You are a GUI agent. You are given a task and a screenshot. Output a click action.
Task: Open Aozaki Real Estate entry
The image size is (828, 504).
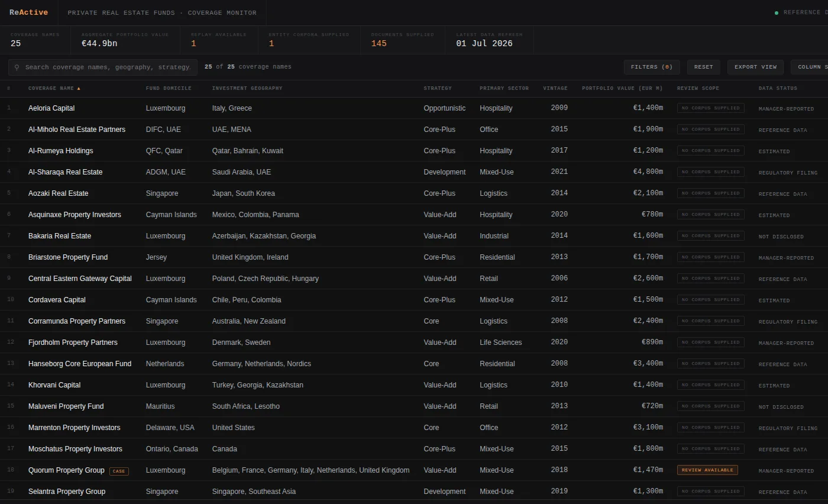[x=58, y=193]
